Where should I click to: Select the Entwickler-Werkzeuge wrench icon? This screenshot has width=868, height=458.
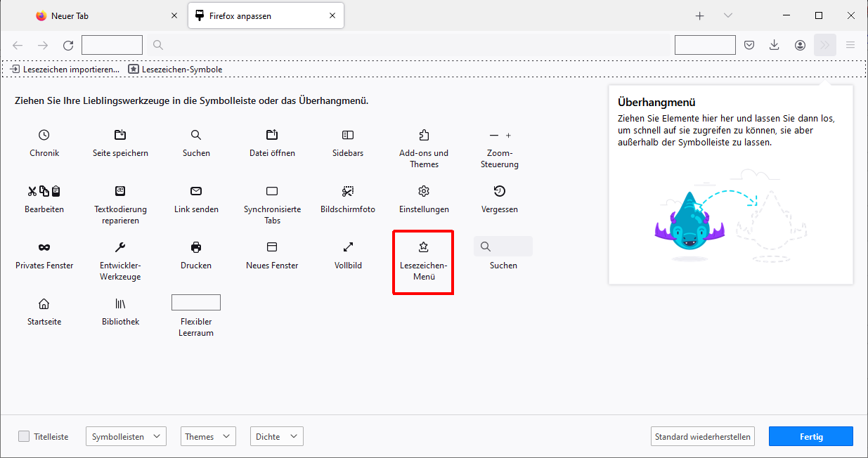click(x=120, y=247)
